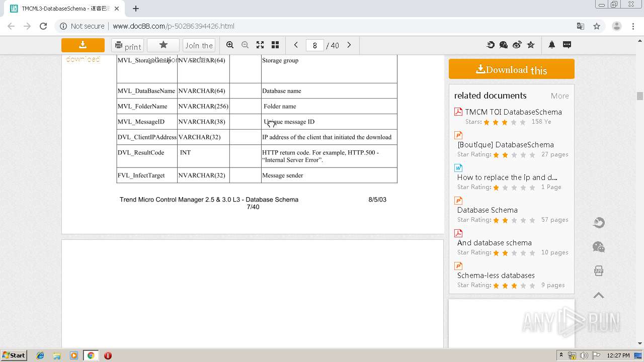Screen dimensions: 644x362
Task: Click the volume tray icon
Action: [584, 355]
